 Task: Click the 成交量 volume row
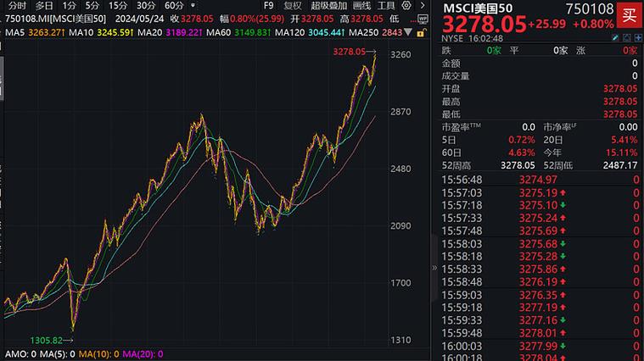[x=540, y=76]
